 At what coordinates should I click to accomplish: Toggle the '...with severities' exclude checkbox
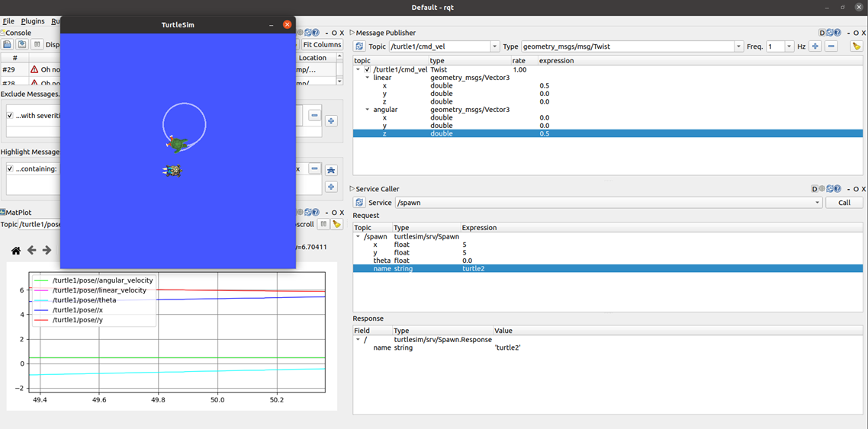click(x=10, y=115)
